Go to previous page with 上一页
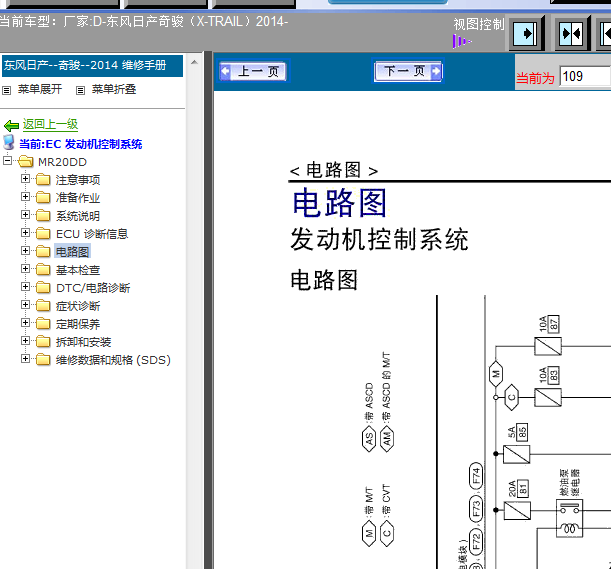 pos(254,71)
